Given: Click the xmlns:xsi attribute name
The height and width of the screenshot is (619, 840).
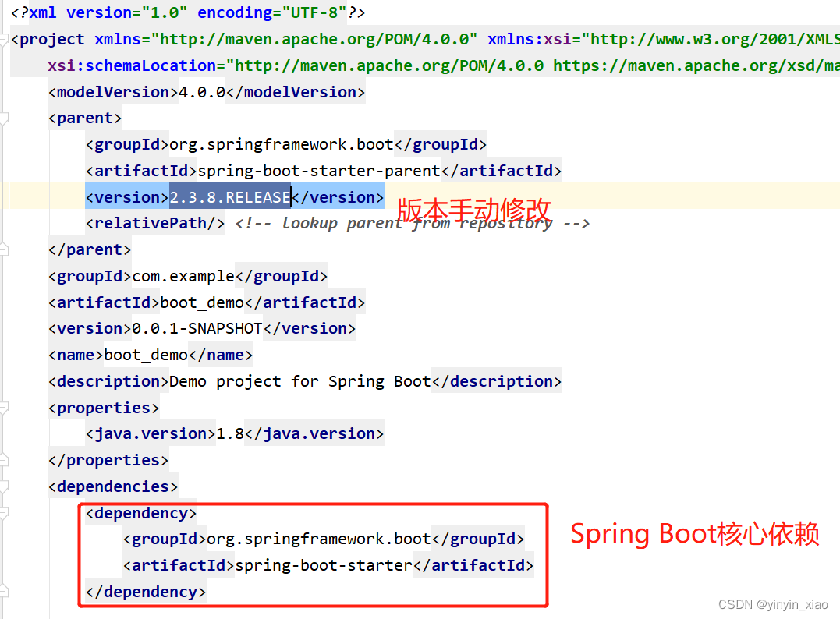Looking at the screenshot, I should click(530, 40).
